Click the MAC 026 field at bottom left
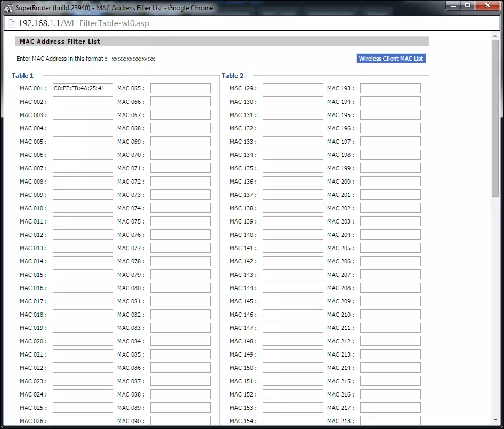504x429 pixels. click(x=83, y=420)
